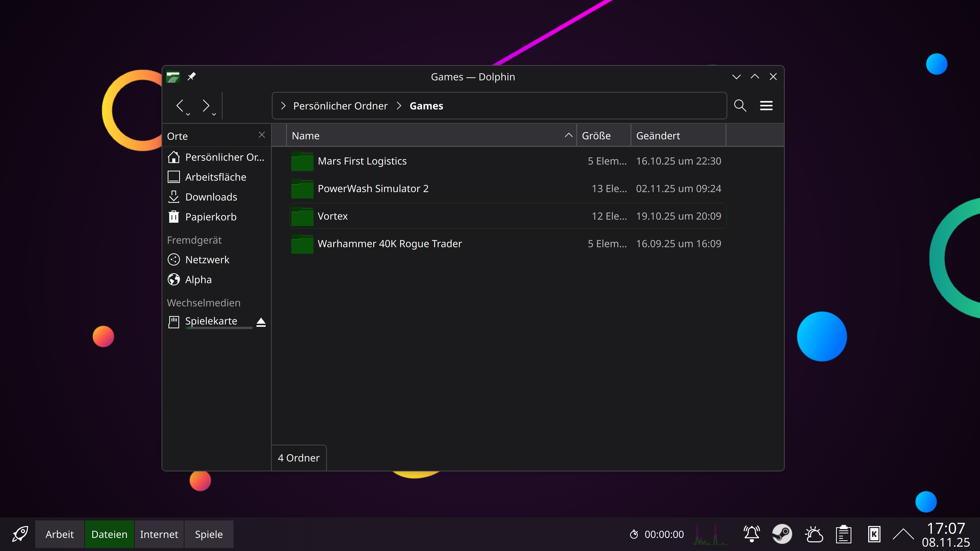
Task: Click the Steam tray icon
Action: coord(782,534)
